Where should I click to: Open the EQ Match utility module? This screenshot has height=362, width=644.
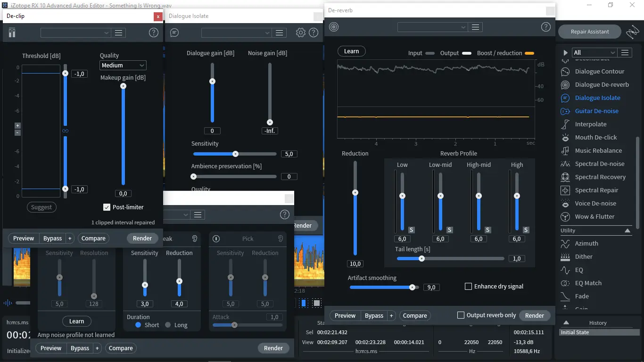pos(588,283)
